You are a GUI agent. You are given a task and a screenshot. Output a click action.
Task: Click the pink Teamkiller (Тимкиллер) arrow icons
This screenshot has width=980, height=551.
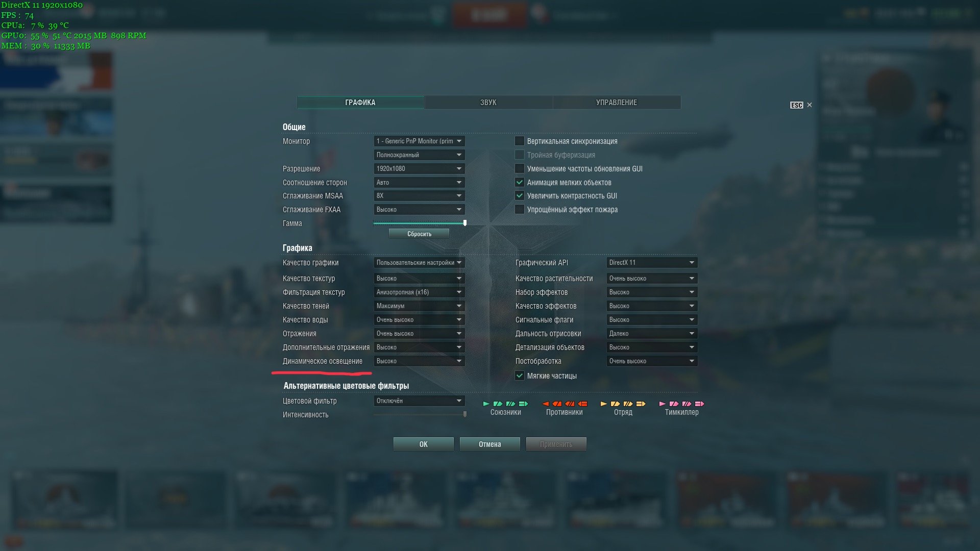pyautogui.click(x=682, y=404)
